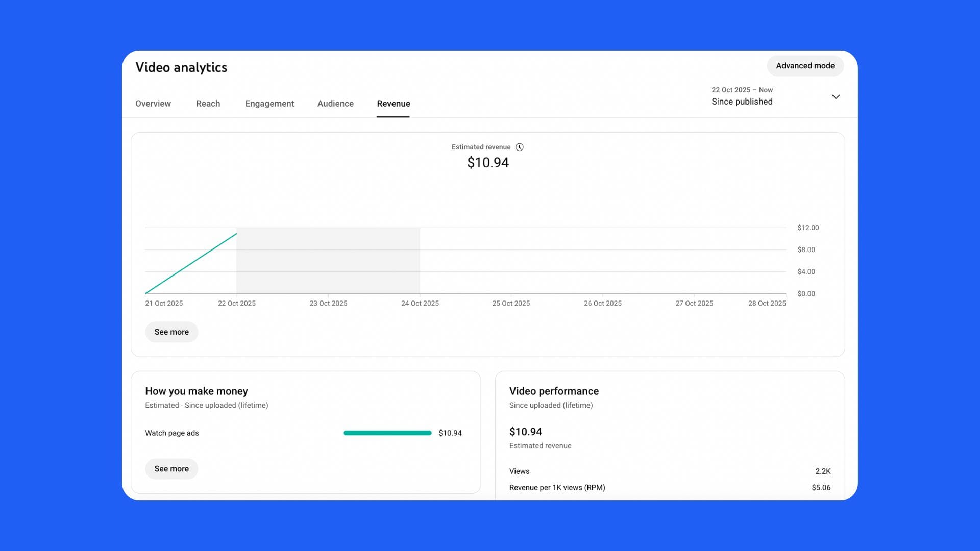Click the shaded gray region of chart
Viewport: 980px width, 551px height.
(x=328, y=260)
